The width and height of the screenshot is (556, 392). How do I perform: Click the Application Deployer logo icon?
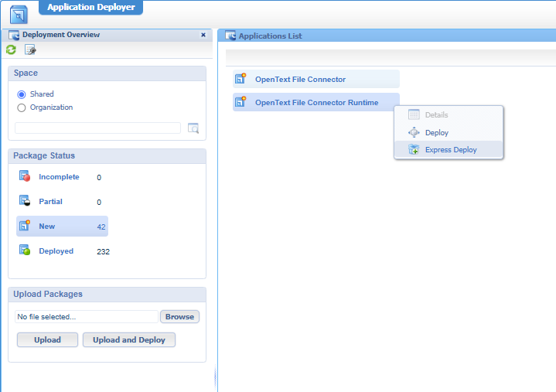pyautogui.click(x=18, y=12)
